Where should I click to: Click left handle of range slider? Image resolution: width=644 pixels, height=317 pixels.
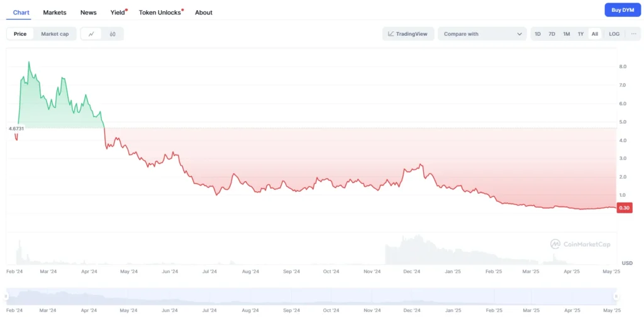(x=6, y=296)
